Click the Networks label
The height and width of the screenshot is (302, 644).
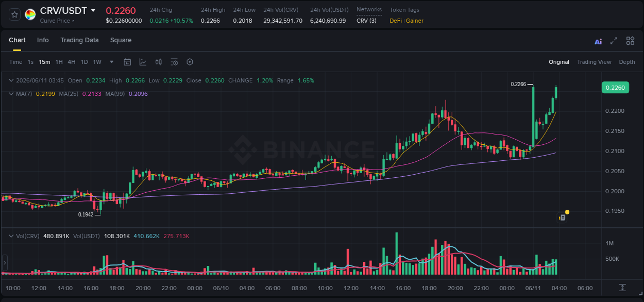click(369, 9)
